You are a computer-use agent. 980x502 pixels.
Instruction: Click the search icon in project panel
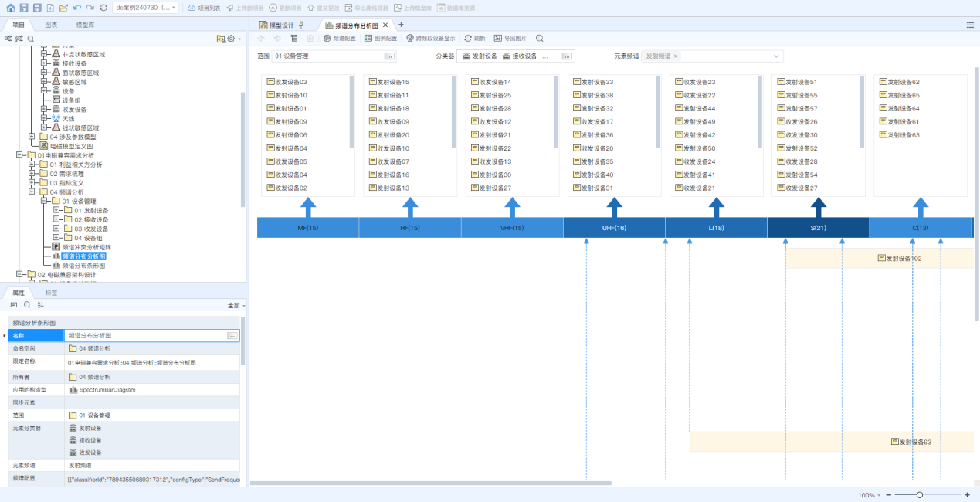[x=31, y=39]
